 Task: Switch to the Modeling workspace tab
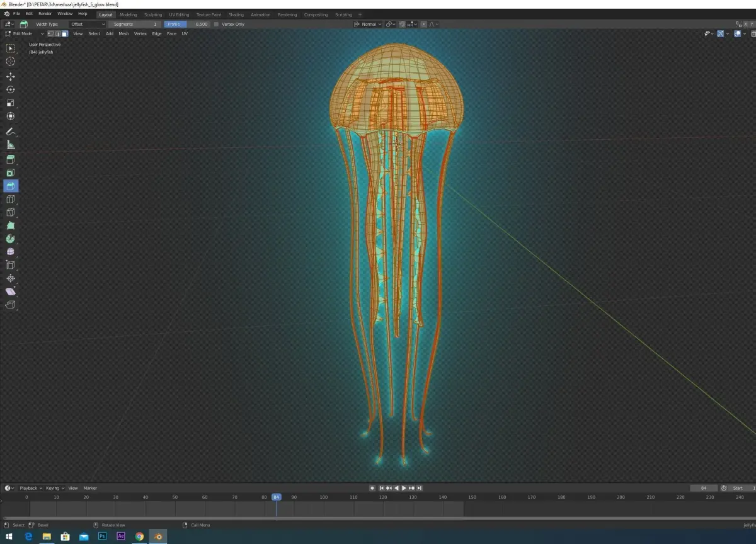128,14
